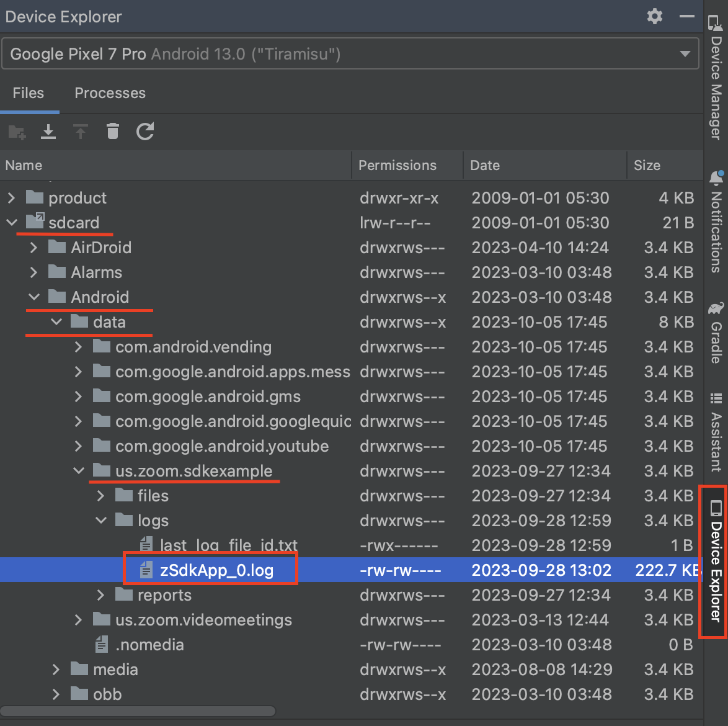728x726 pixels.
Task: Collapse the logs folder
Action: (x=100, y=520)
